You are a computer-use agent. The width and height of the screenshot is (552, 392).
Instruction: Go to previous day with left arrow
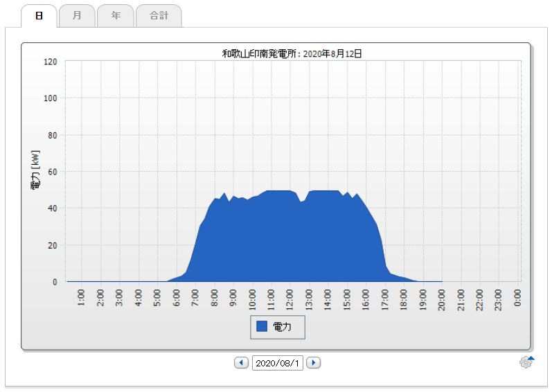(241, 362)
